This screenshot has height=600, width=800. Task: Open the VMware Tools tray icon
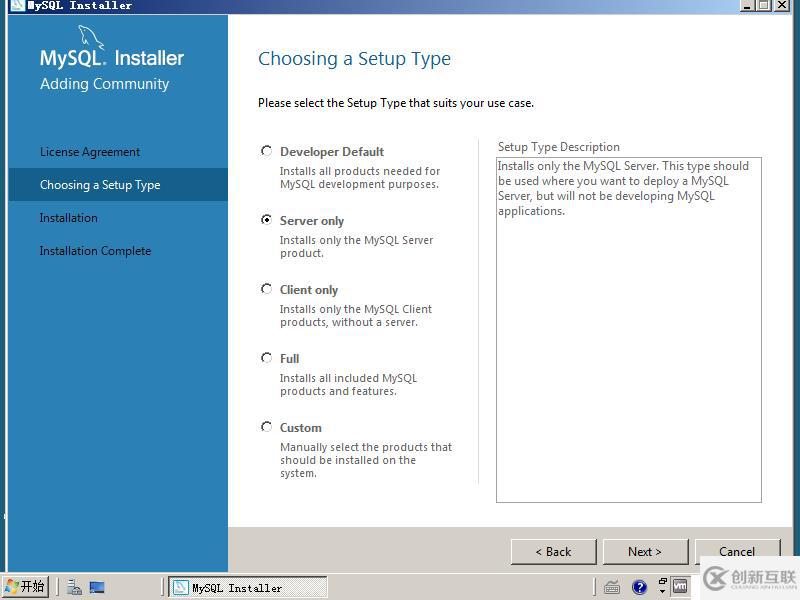pos(680,586)
